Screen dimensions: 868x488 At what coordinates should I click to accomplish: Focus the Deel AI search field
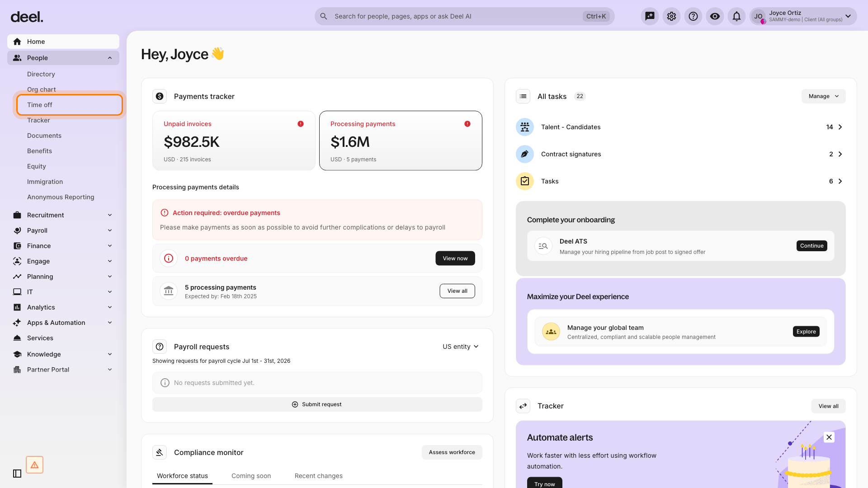[464, 16]
